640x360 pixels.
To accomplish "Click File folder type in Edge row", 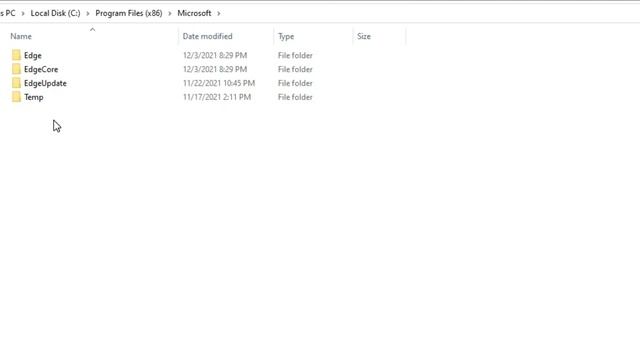I will (295, 56).
